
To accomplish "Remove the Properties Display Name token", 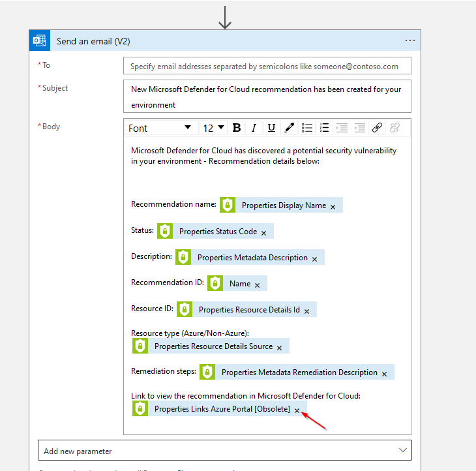I will [x=333, y=207].
